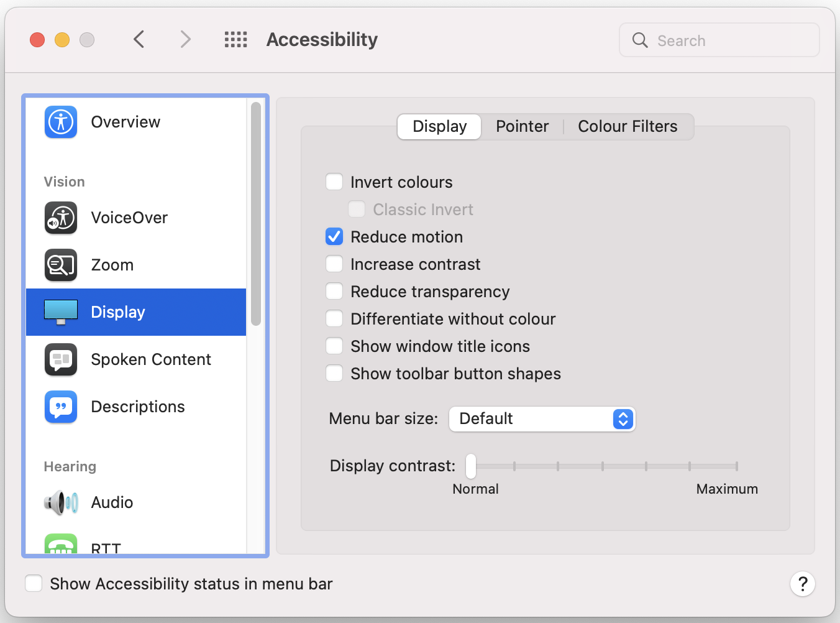Click the Help question mark button
The image size is (840, 623).
click(802, 584)
